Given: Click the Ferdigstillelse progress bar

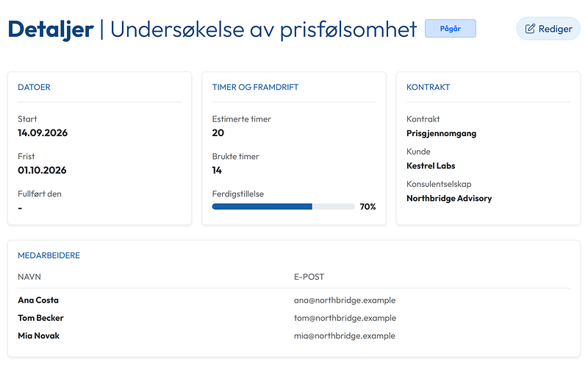Looking at the screenshot, I should pos(283,207).
